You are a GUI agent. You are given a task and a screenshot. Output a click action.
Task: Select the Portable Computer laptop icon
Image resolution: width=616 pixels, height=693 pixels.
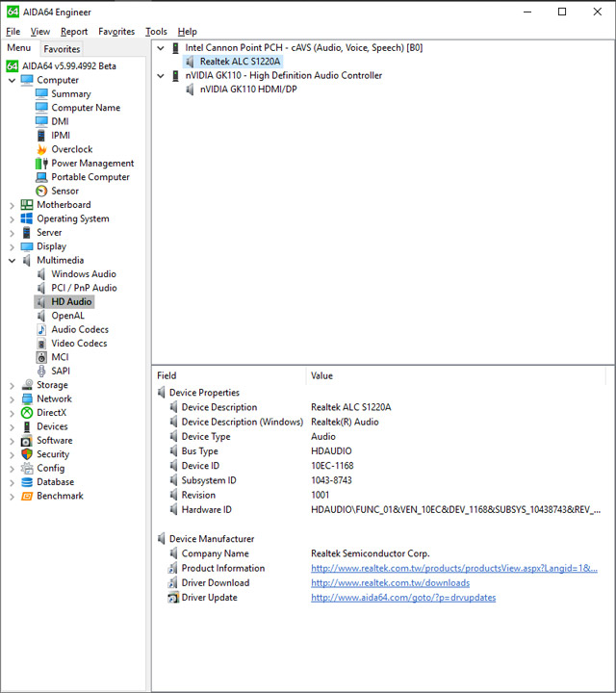click(x=41, y=177)
